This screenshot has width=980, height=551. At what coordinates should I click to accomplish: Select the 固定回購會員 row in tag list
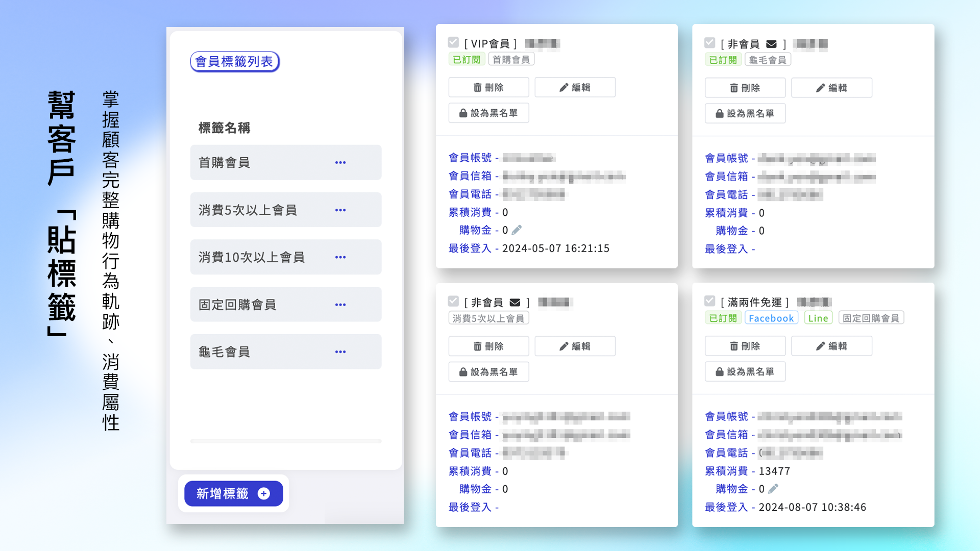tap(286, 304)
